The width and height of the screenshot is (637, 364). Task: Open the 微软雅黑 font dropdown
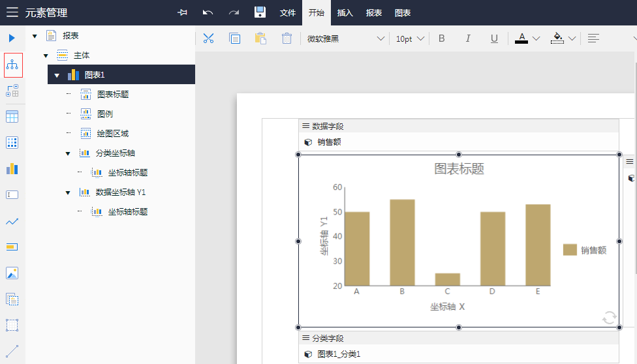(346, 38)
